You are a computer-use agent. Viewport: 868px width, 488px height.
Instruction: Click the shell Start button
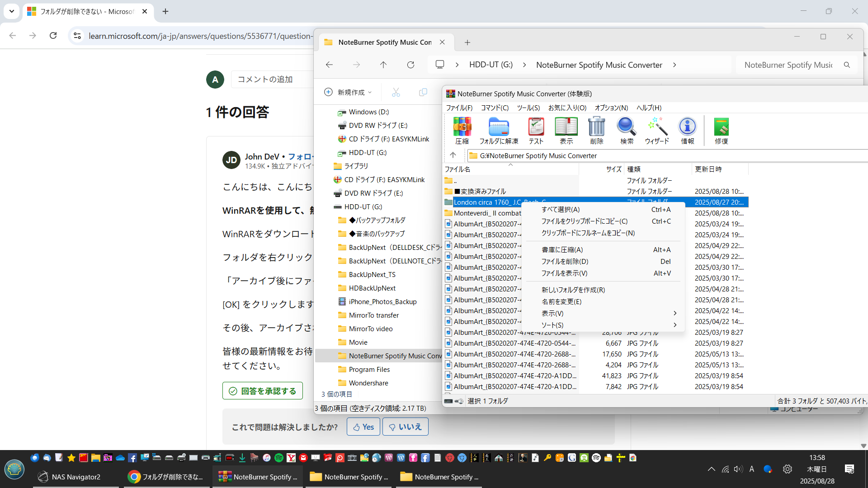click(14, 469)
